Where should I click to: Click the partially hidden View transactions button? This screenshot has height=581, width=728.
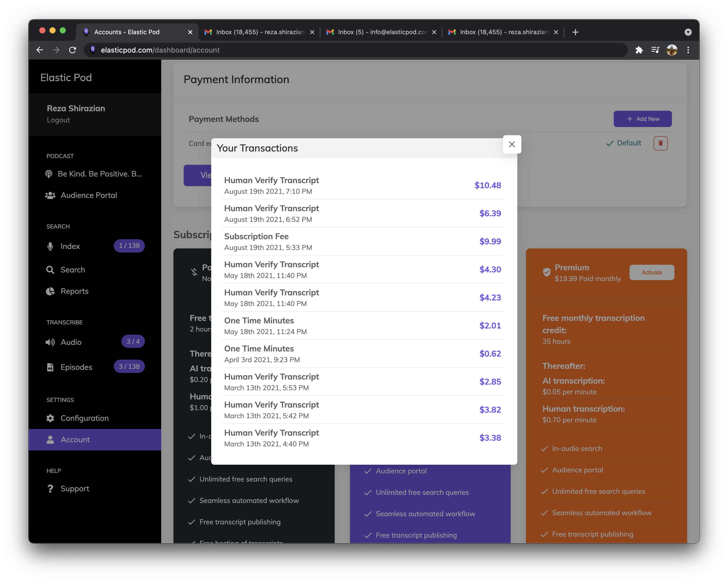(x=197, y=175)
